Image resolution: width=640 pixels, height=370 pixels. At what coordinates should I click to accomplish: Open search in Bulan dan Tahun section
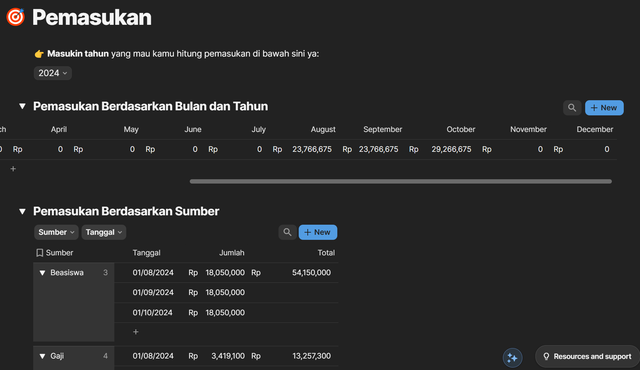[x=572, y=108]
